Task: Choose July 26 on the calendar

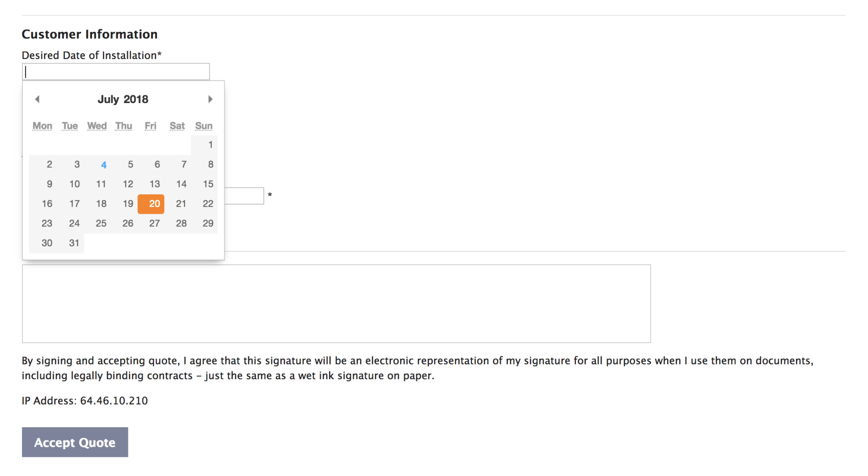Action: click(x=124, y=224)
